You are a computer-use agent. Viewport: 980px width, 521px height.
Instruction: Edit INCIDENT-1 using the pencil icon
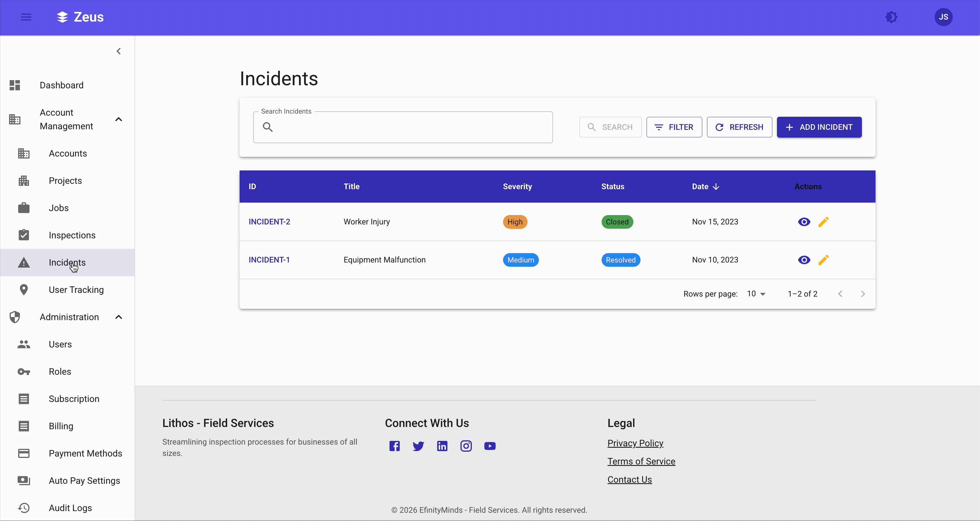tap(824, 260)
